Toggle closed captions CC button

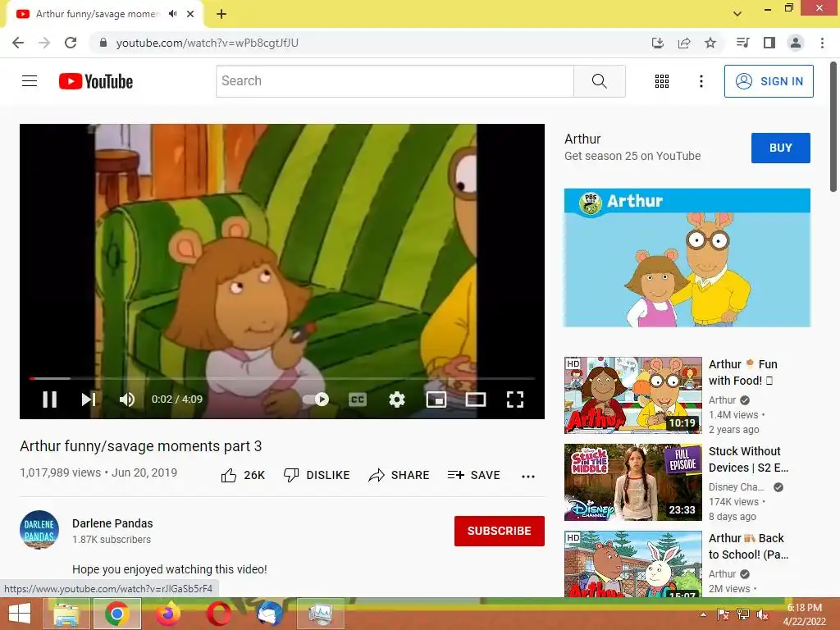(358, 399)
